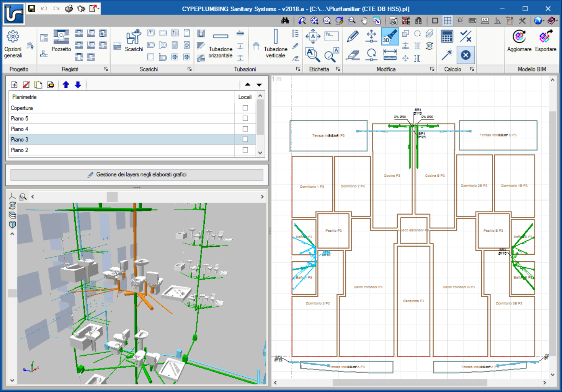The width and height of the screenshot is (562, 392).
Task: Expand the Calcolo group dialog launcher
Action: tap(472, 69)
